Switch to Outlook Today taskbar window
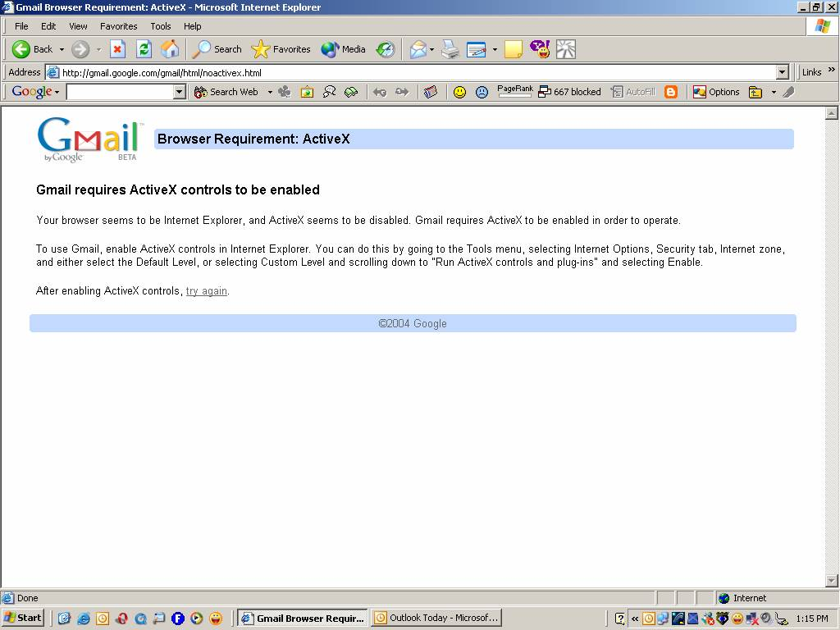The image size is (840, 630). pos(437,618)
